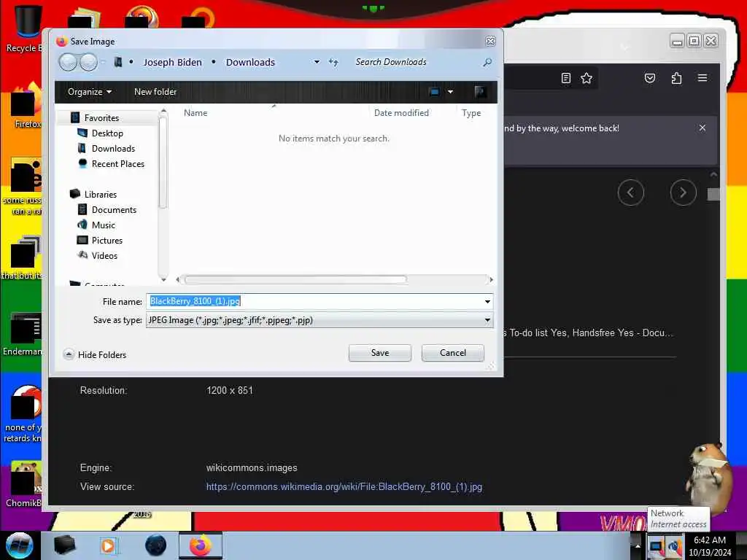Select Desktop under Favorites
The width and height of the screenshot is (747, 560).
pyautogui.click(x=107, y=133)
